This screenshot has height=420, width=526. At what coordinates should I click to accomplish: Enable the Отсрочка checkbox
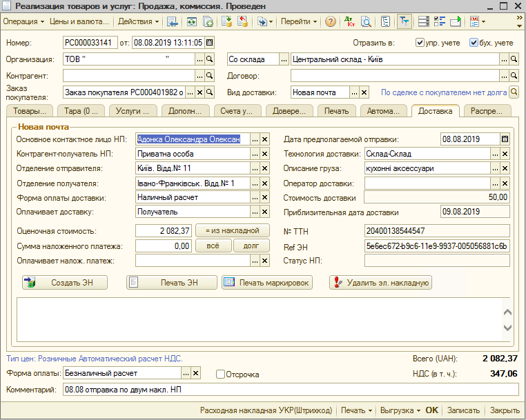[x=220, y=374]
